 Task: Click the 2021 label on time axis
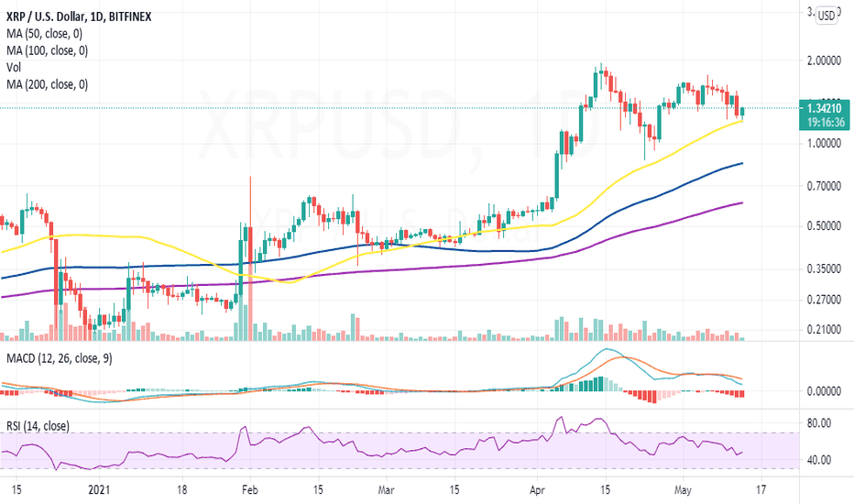[99, 490]
